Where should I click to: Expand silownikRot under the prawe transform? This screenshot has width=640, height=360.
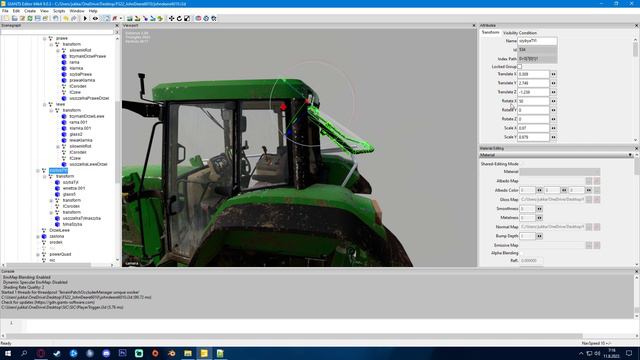[x=58, y=50]
